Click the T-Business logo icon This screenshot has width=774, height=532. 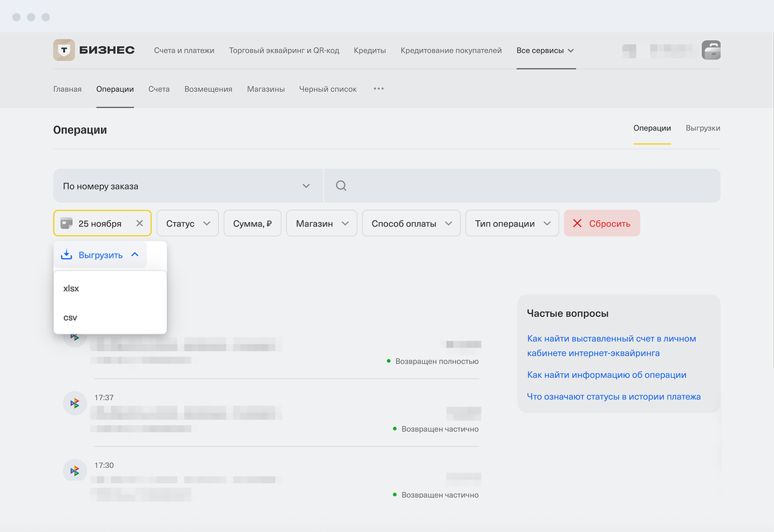[64, 50]
